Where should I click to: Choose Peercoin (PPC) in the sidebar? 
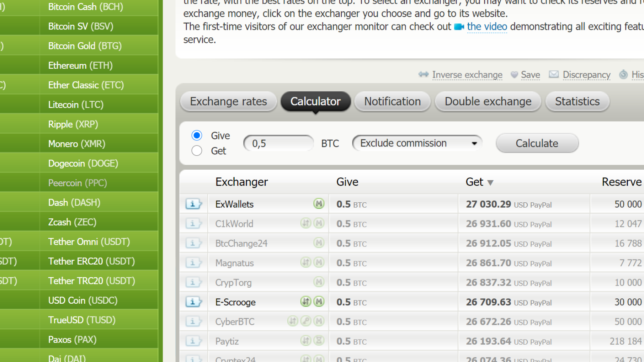click(78, 183)
